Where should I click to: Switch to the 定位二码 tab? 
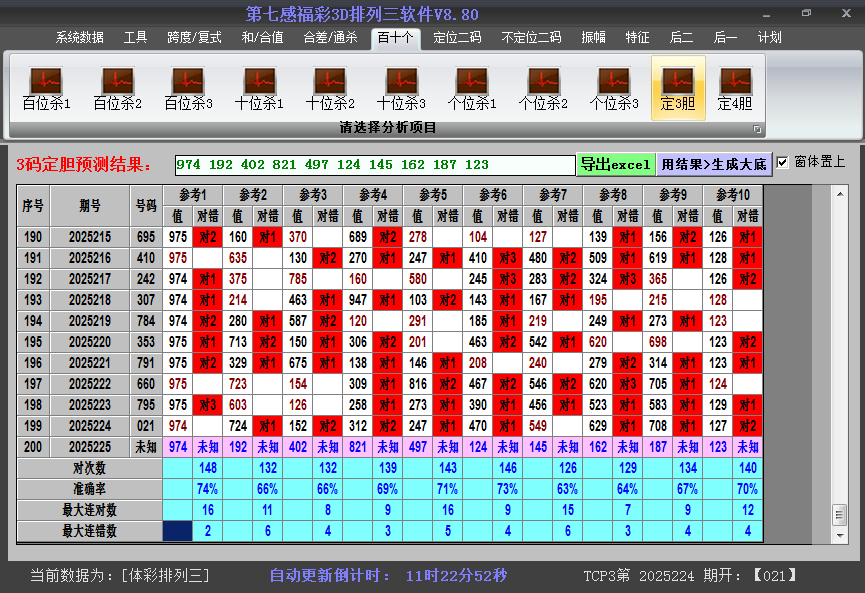457,38
